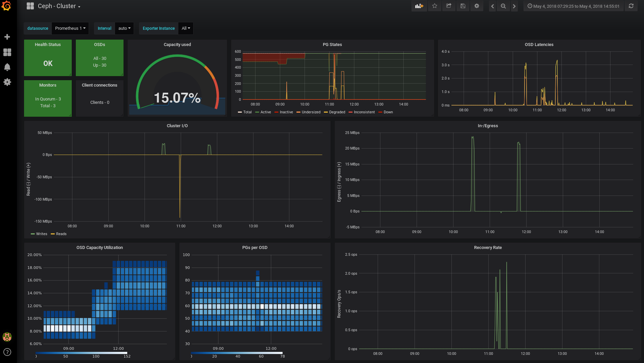Open the Cluster I/O panel title menu
The width and height of the screenshot is (644, 363).
(x=177, y=126)
